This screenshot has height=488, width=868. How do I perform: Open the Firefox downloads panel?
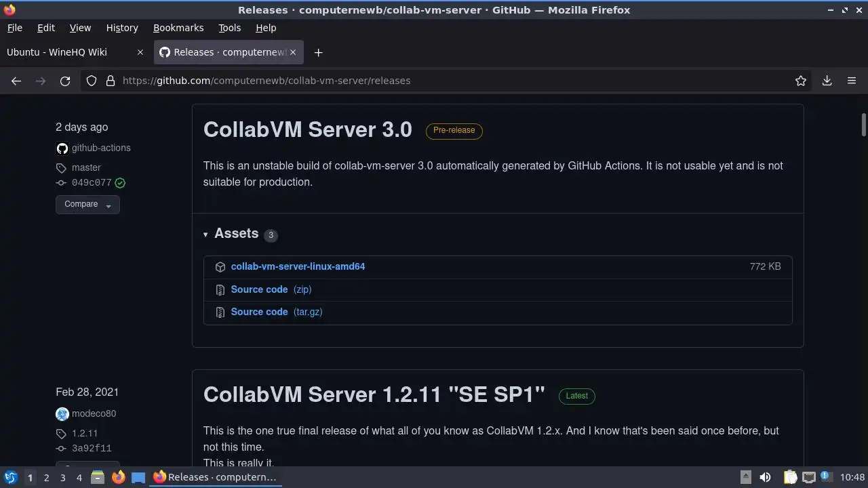827,81
